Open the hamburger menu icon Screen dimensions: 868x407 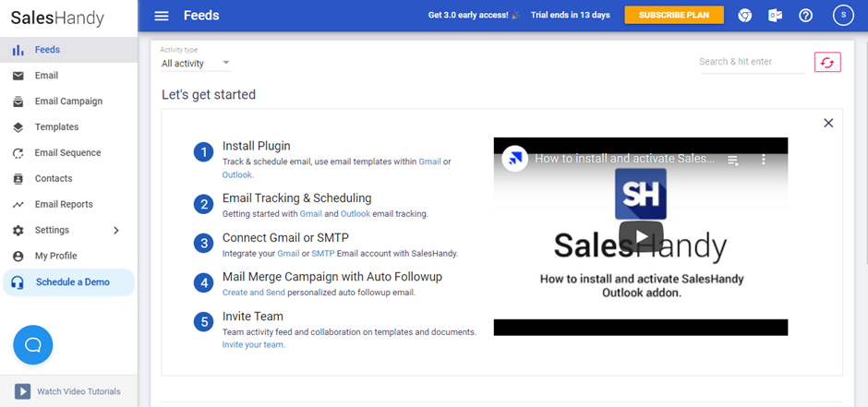pyautogui.click(x=161, y=16)
